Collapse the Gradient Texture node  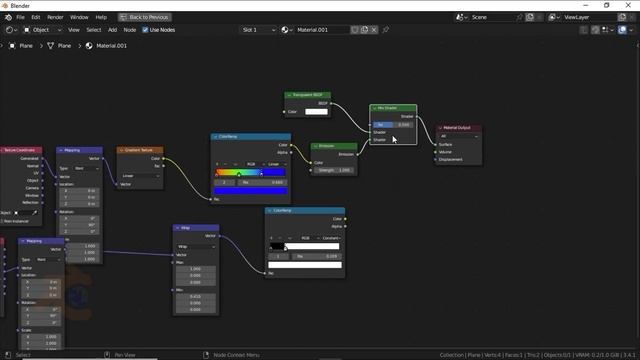[121, 150]
